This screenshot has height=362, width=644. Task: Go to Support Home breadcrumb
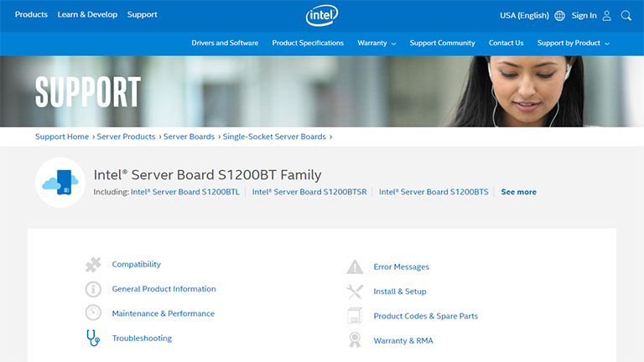click(x=62, y=137)
